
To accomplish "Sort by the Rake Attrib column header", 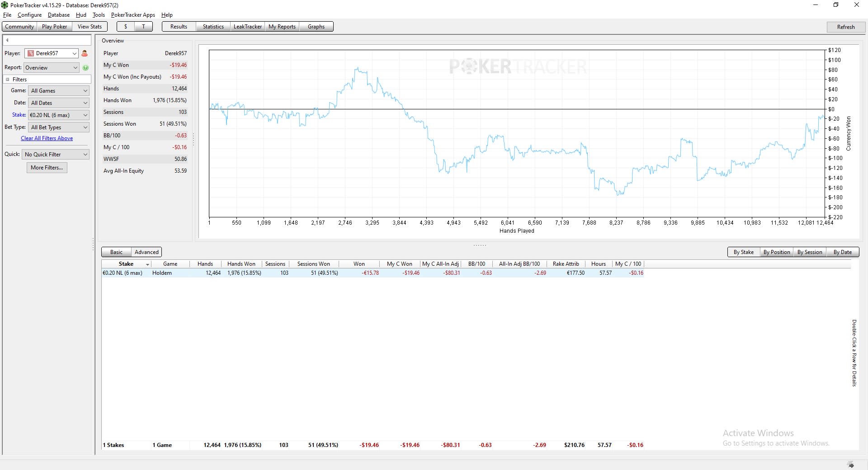I will (566, 264).
